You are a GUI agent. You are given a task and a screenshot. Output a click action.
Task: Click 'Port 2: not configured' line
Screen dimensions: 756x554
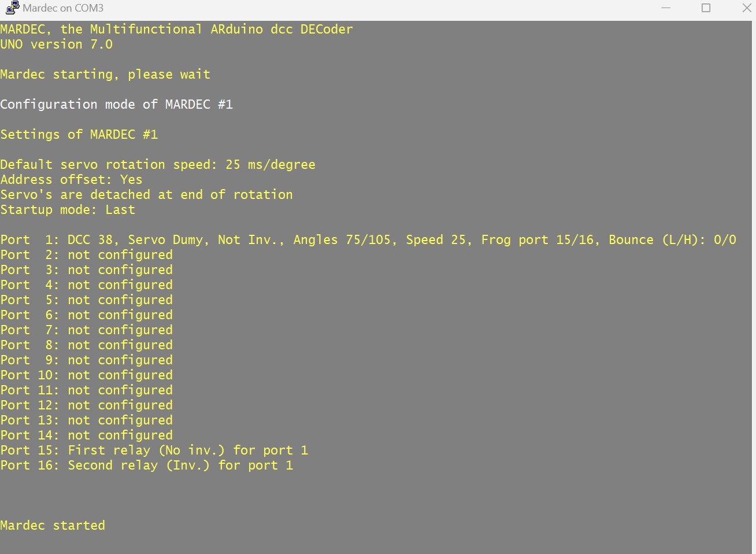tap(86, 255)
